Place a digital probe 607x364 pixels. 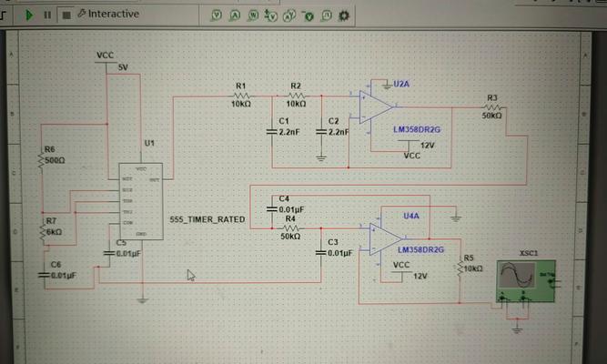tap(327, 15)
